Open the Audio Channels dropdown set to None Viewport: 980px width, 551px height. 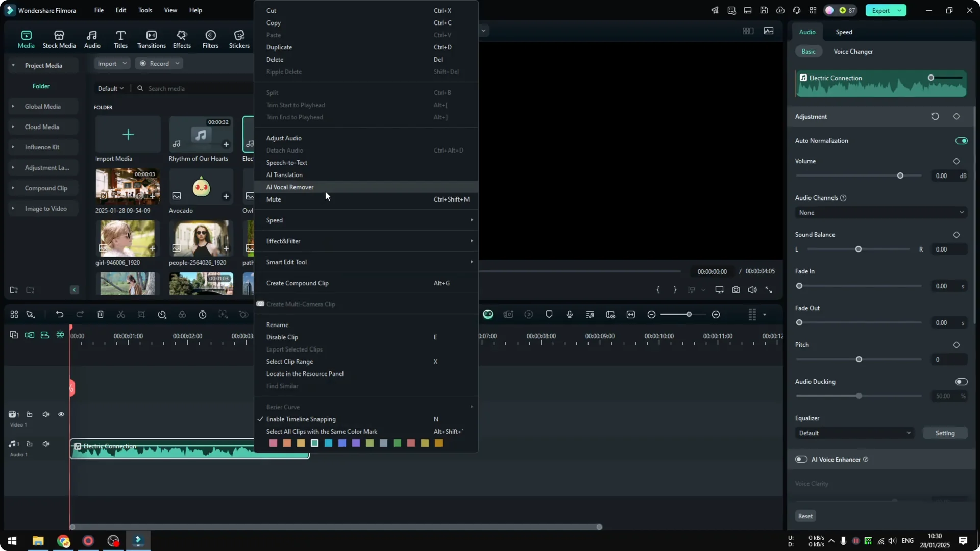[880, 213]
